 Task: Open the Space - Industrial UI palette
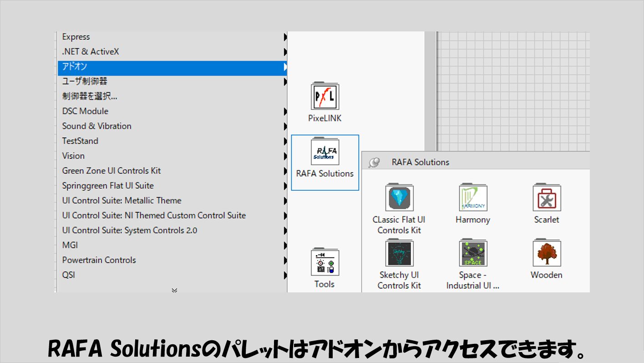click(x=473, y=254)
